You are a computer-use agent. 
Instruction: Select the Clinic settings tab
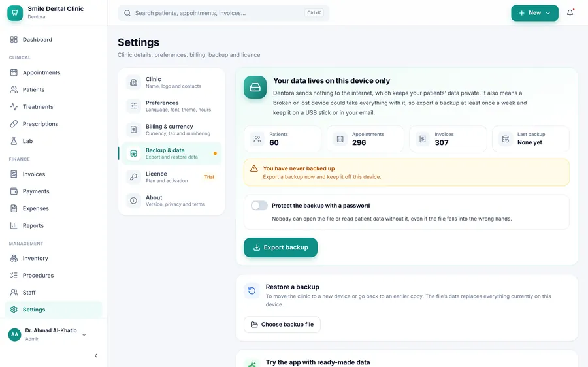coord(171,82)
